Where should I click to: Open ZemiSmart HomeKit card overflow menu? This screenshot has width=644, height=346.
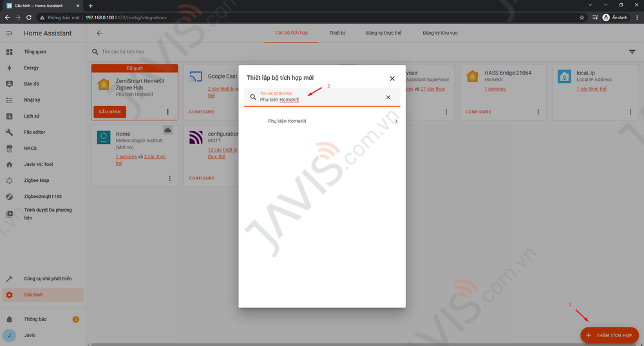(x=167, y=112)
